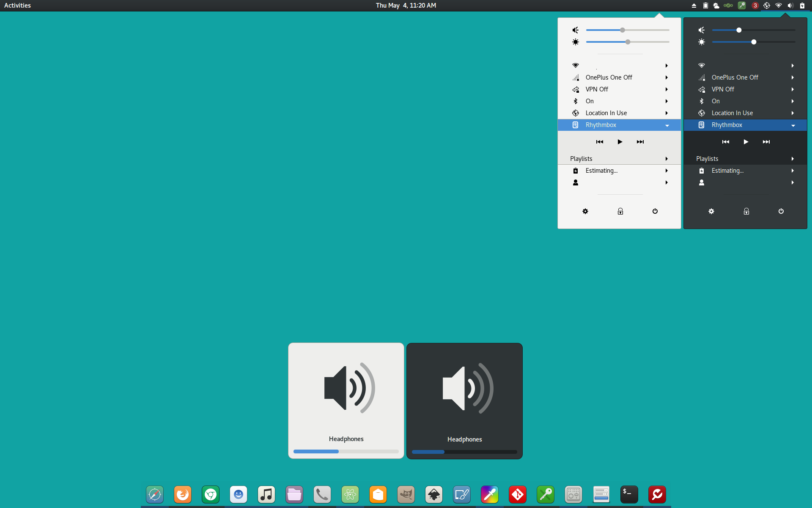Expand VPN Off in the light menu
812x508 pixels.
pyautogui.click(x=619, y=89)
